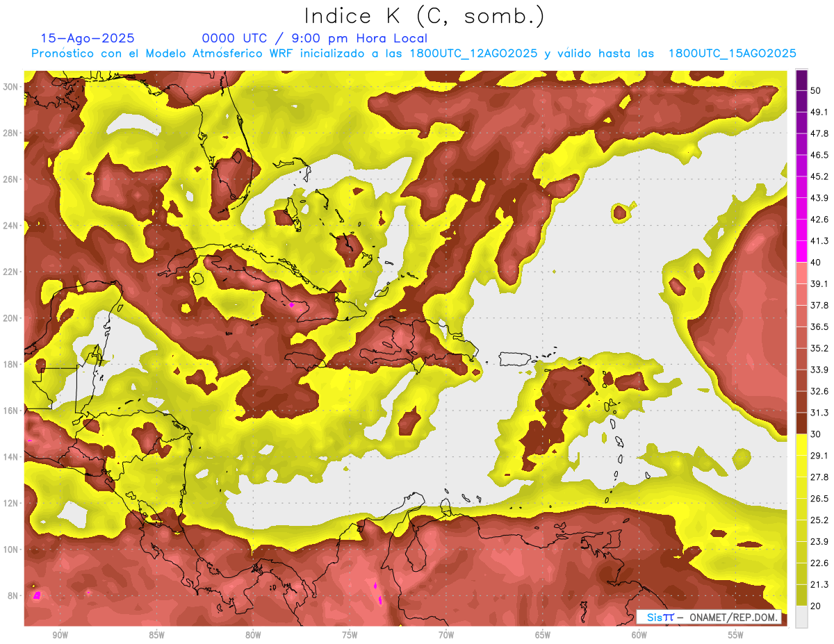Image resolution: width=834 pixels, height=644 pixels.
Task: Select the '15-Ago-2025' date label
Action: point(88,38)
